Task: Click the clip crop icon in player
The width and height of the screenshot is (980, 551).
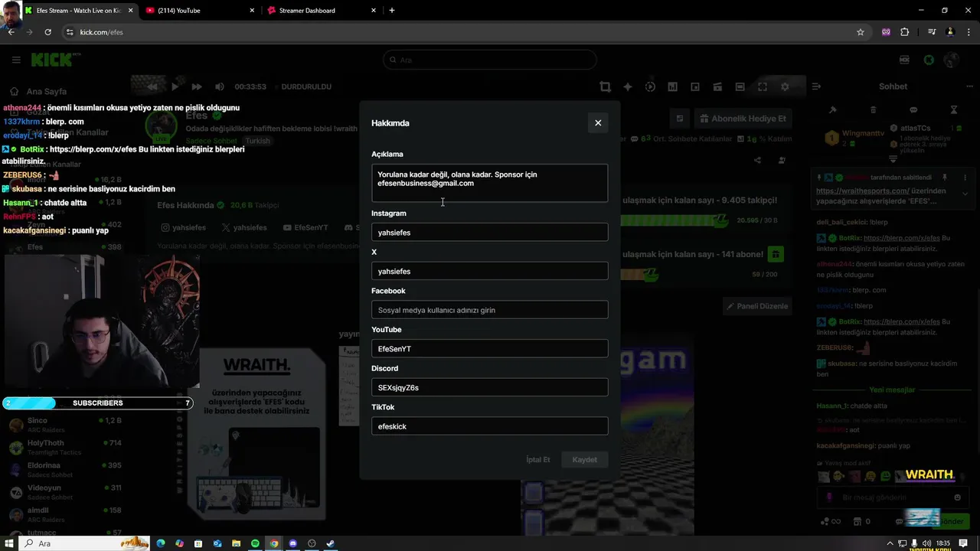Action: point(605,86)
